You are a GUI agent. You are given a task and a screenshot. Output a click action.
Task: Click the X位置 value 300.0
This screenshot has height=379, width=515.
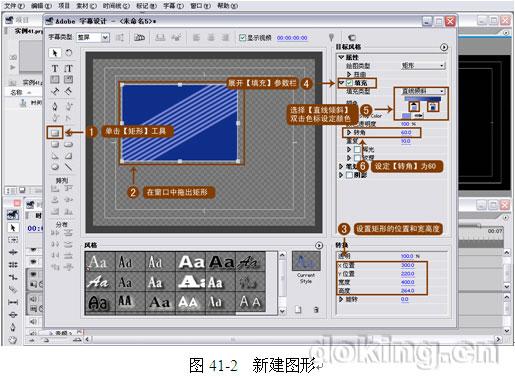(x=407, y=265)
